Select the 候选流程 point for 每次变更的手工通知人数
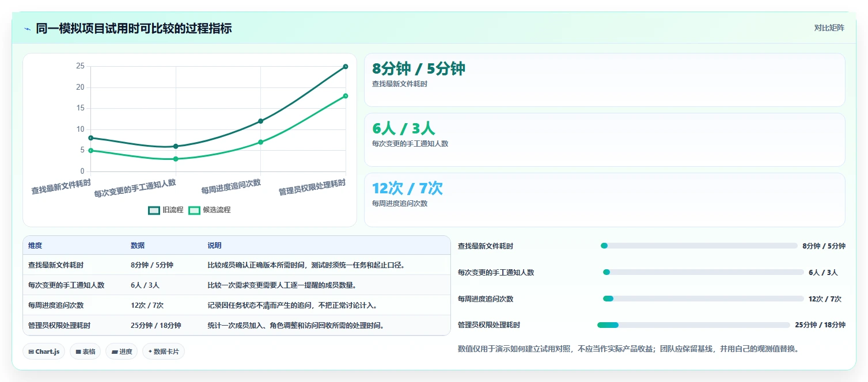Viewport: 868px width, 382px height. click(176, 159)
